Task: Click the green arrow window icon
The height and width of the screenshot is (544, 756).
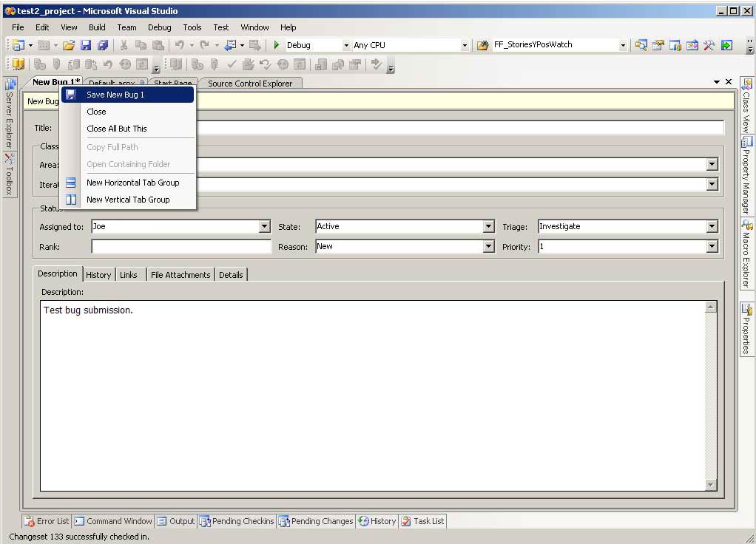Action: [726, 45]
